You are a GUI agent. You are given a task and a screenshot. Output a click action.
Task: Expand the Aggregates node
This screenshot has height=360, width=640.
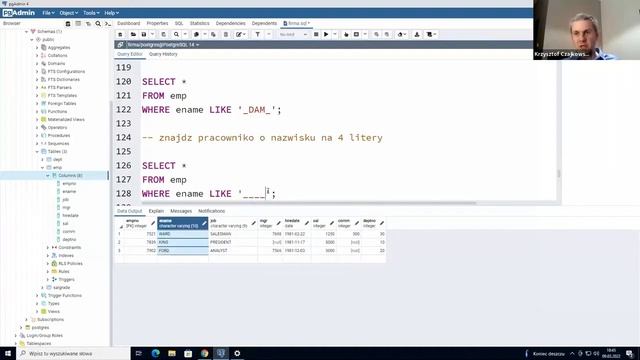[37, 48]
